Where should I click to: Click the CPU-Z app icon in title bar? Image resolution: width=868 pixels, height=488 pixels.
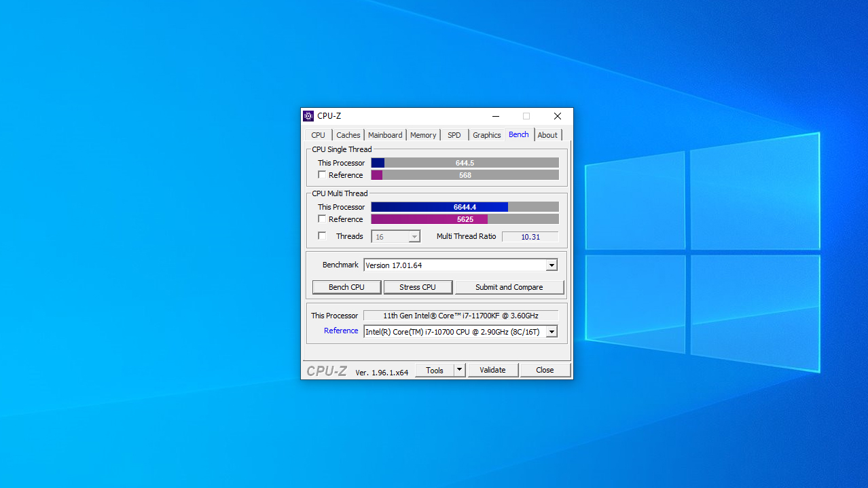point(308,116)
